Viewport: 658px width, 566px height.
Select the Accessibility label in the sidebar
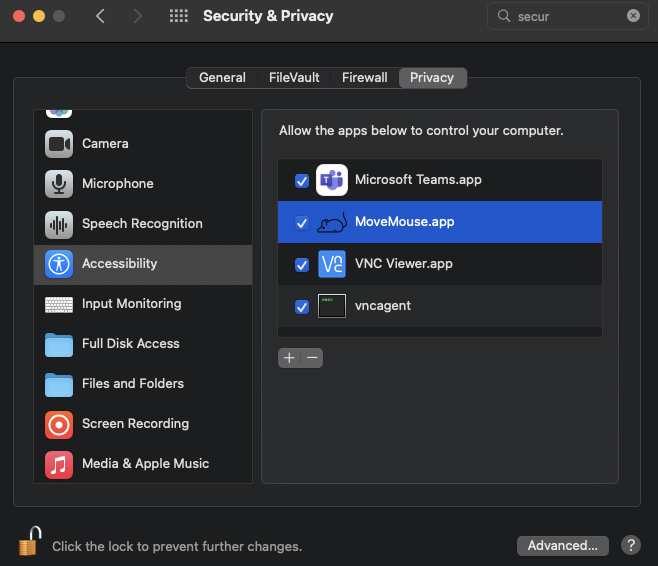pyautogui.click(x=120, y=263)
